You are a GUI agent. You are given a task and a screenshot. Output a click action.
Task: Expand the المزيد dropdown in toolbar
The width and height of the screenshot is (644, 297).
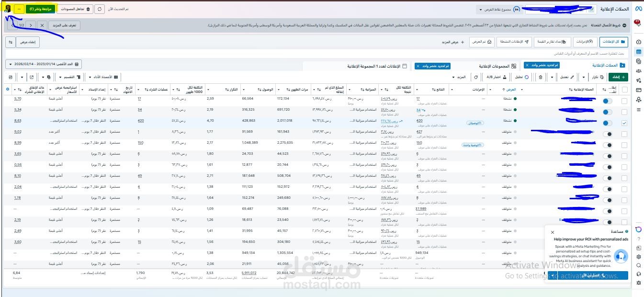pos(458,77)
